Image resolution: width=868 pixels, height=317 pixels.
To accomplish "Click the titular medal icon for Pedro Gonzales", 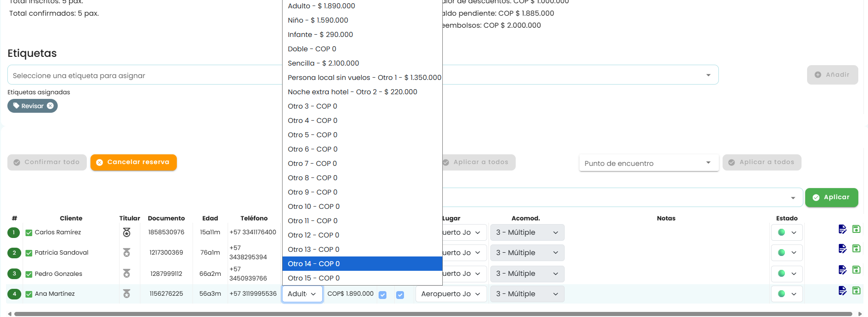I will (127, 274).
